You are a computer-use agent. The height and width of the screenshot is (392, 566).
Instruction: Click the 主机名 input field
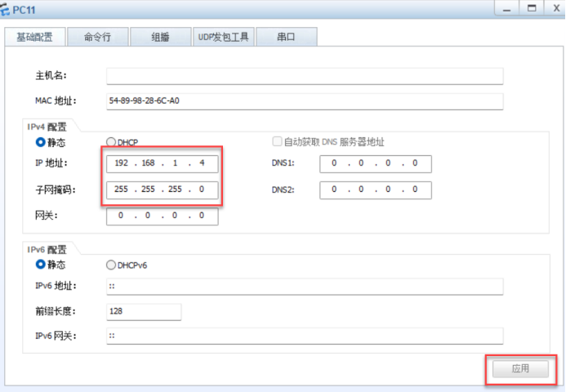click(x=304, y=76)
